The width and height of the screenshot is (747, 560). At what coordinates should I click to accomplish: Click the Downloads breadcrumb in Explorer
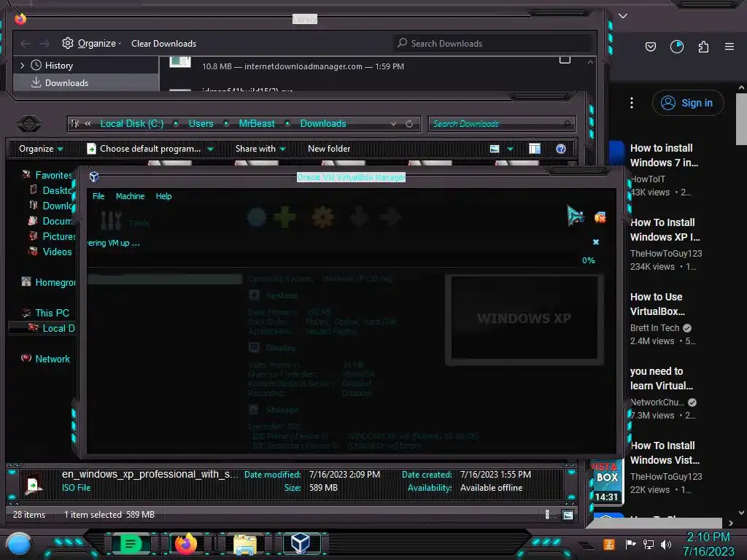click(323, 123)
